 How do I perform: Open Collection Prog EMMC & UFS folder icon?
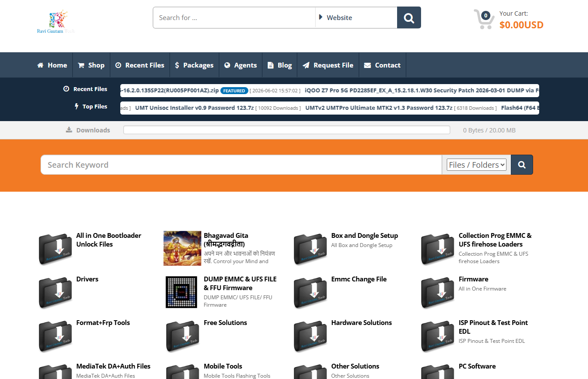point(438,249)
